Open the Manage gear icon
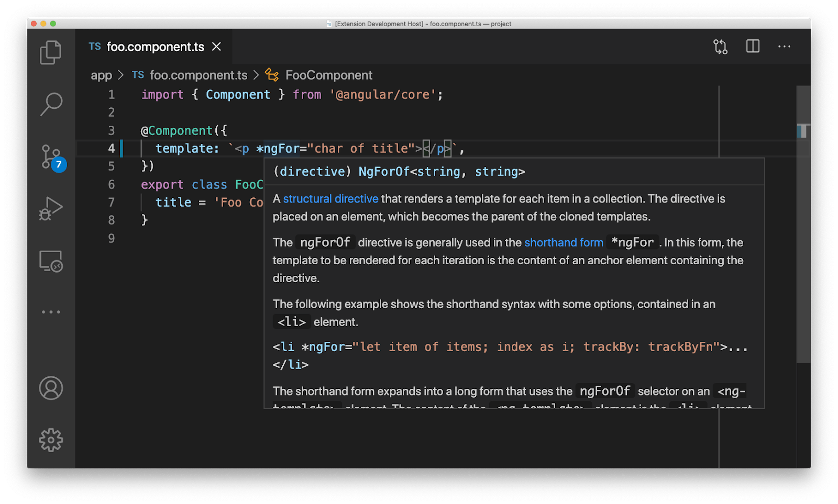This screenshot has height=504, width=838. (51, 440)
